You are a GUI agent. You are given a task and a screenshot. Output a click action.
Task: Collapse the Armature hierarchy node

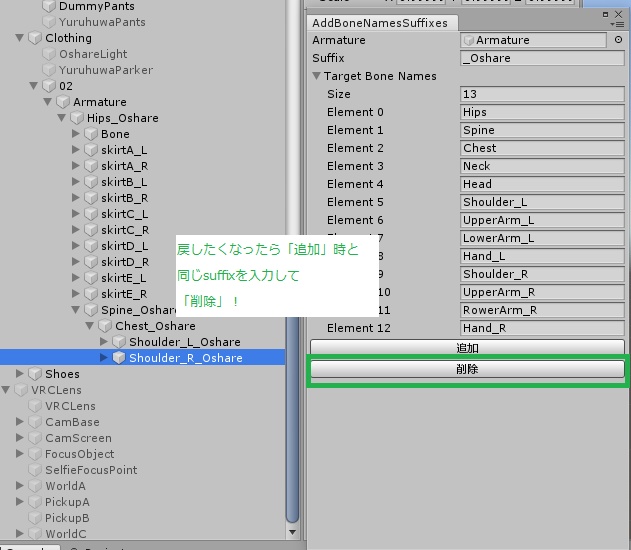point(47,102)
